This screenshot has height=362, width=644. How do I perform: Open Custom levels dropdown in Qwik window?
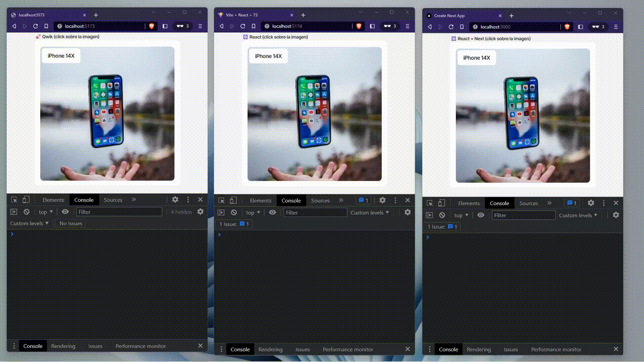pyautogui.click(x=30, y=223)
